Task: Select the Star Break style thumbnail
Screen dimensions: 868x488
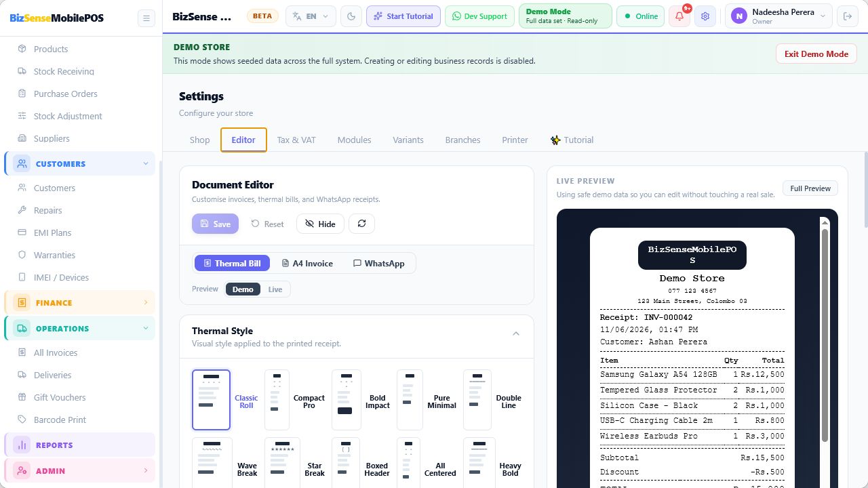Action: pyautogui.click(x=282, y=464)
